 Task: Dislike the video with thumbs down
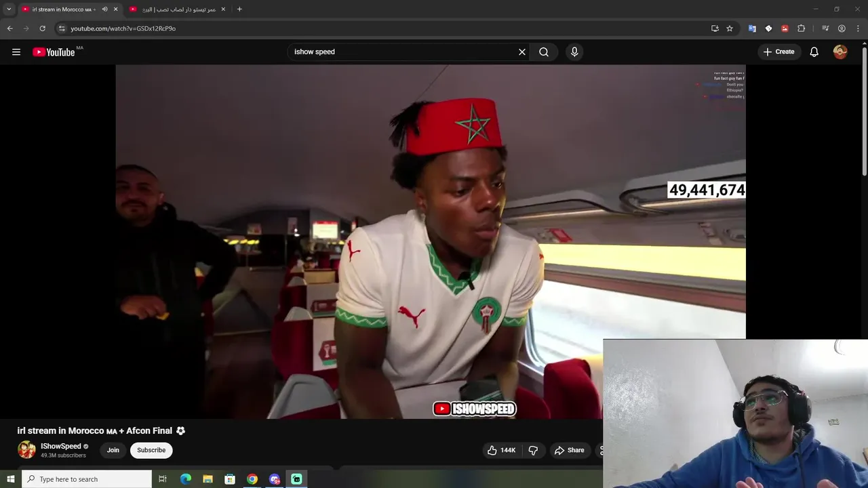click(533, 450)
